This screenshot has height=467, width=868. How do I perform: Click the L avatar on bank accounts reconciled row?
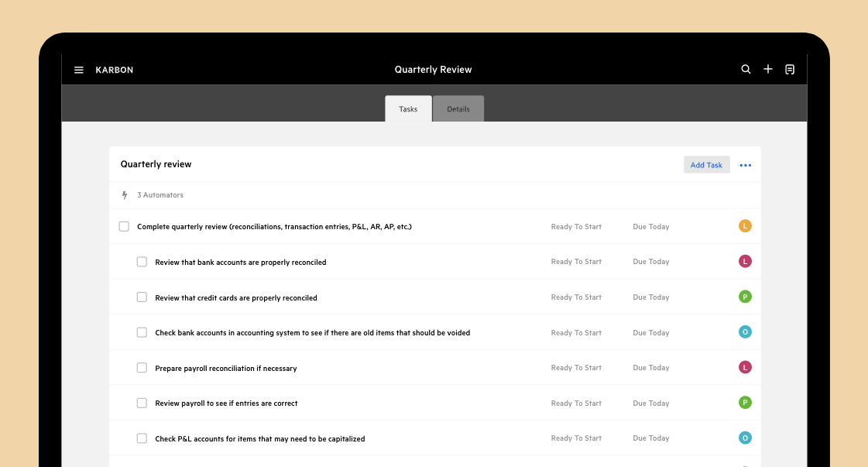tap(745, 262)
